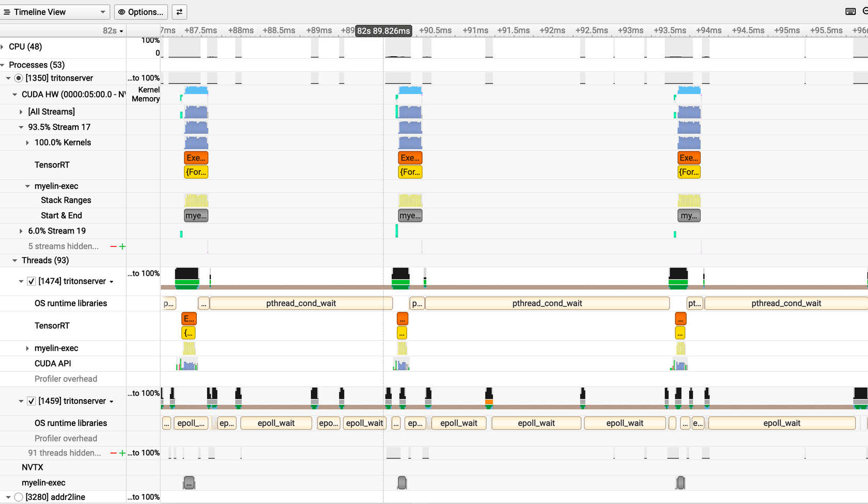The height and width of the screenshot is (504, 868).
Task: Uncheck the [1474] tritonserver thread checkbox
Action: pos(31,281)
